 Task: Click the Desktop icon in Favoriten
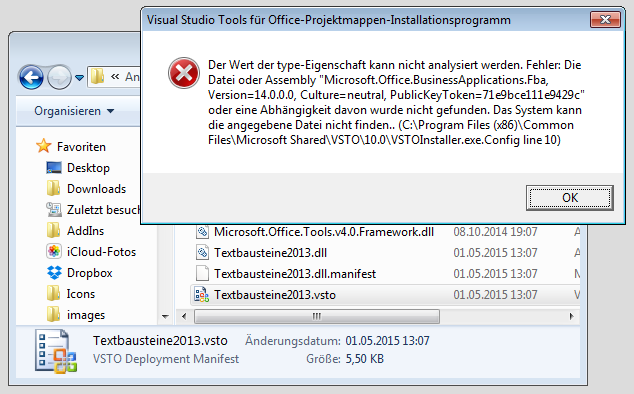pyautogui.click(x=54, y=167)
